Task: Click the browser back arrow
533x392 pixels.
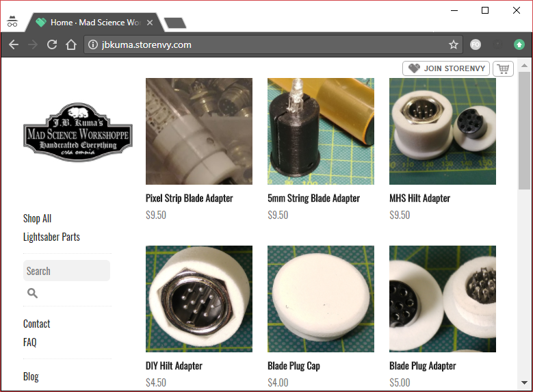Action: pos(14,44)
